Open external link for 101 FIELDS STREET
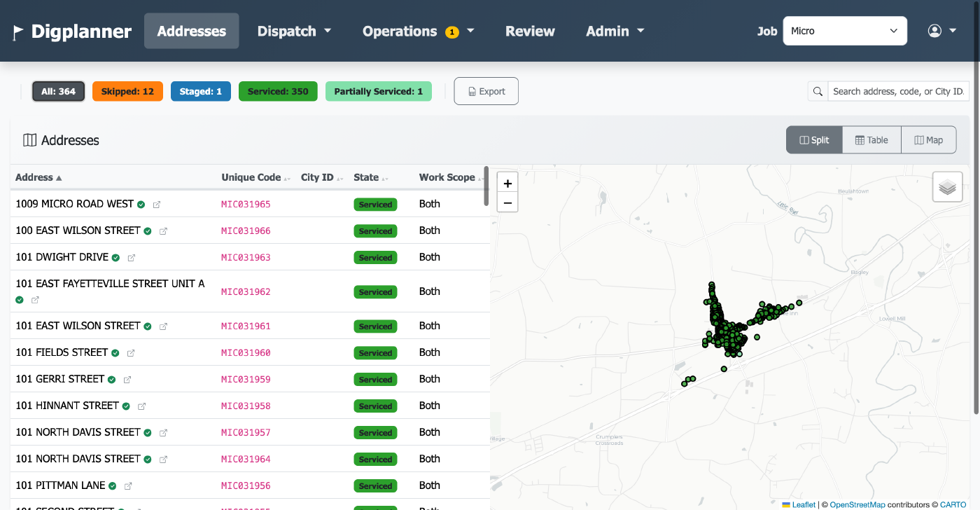980x510 pixels. (x=130, y=353)
